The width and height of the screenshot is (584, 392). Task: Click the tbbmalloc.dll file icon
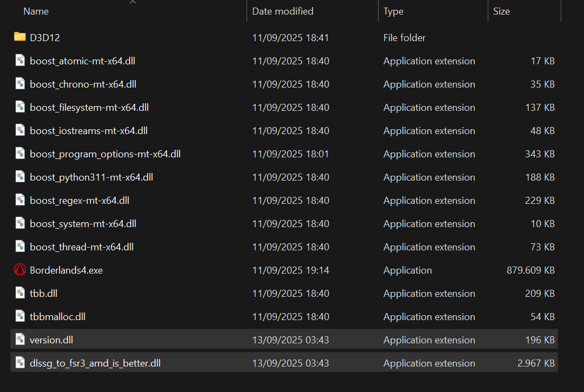pyautogui.click(x=20, y=316)
